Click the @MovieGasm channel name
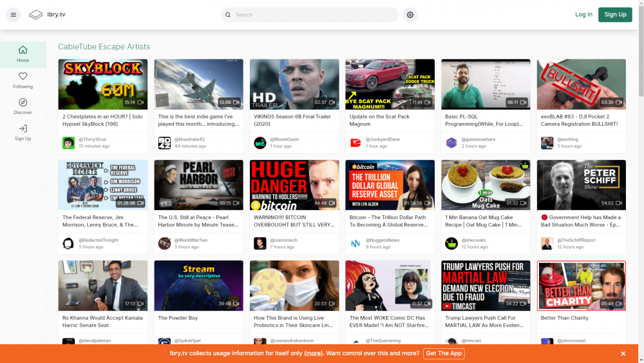 [x=284, y=139]
